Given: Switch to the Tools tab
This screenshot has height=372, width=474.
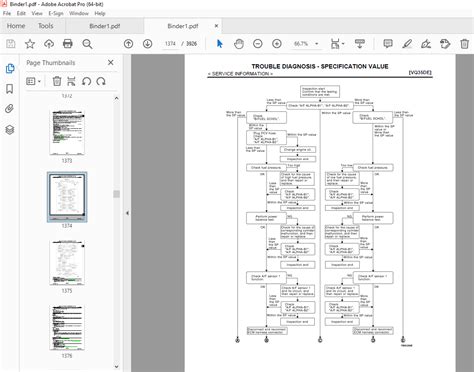Looking at the screenshot, I should tap(46, 26).
